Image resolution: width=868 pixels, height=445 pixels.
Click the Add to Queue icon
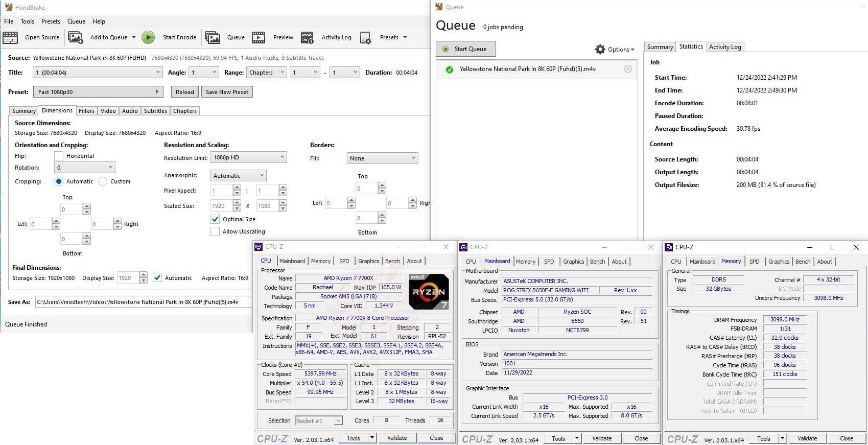pyautogui.click(x=76, y=37)
